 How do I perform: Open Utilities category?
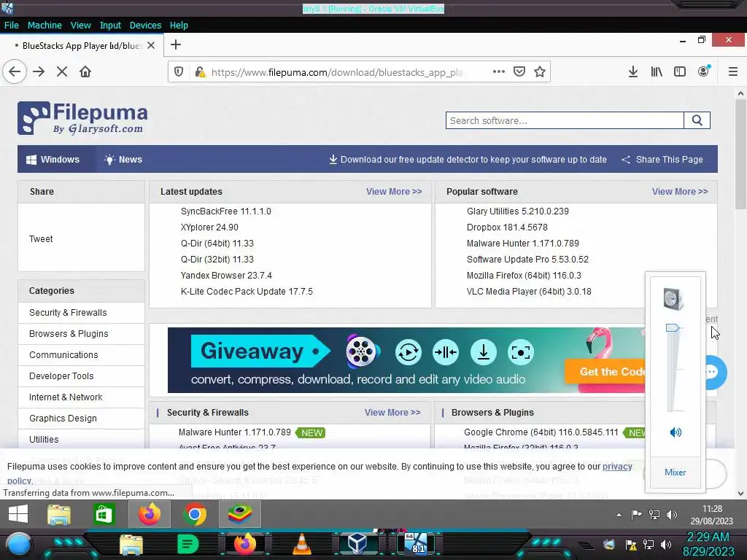click(44, 440)
